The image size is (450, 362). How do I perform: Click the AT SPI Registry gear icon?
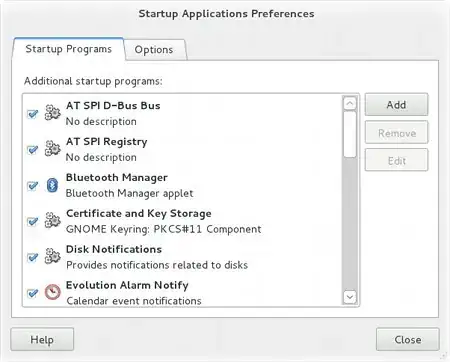tap(53, 149)
